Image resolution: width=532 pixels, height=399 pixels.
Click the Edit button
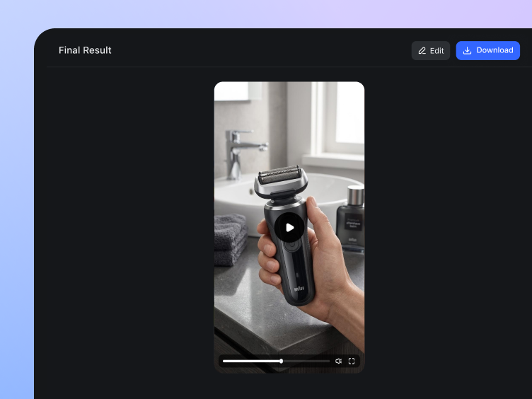pos(431,50)
